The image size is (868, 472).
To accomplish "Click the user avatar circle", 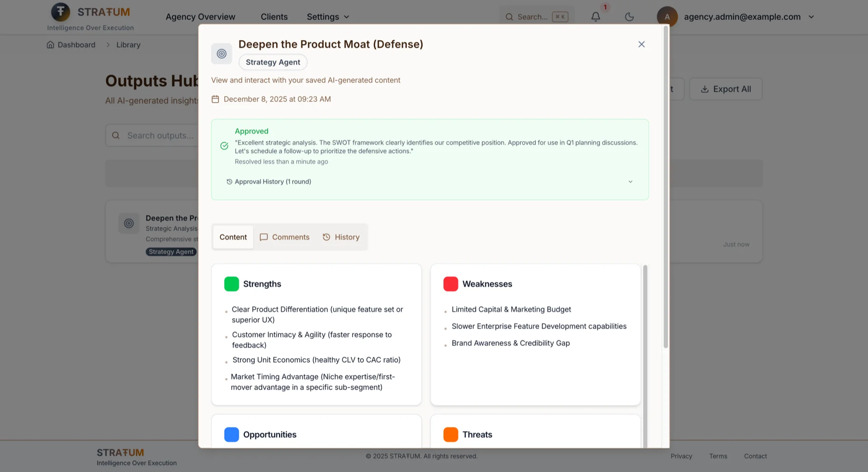I will point(667,17).
